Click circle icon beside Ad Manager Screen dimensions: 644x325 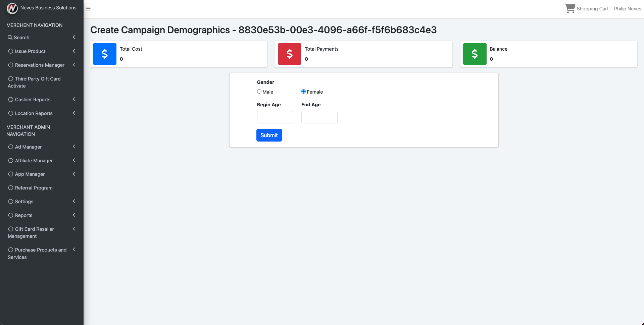[11, 147]
